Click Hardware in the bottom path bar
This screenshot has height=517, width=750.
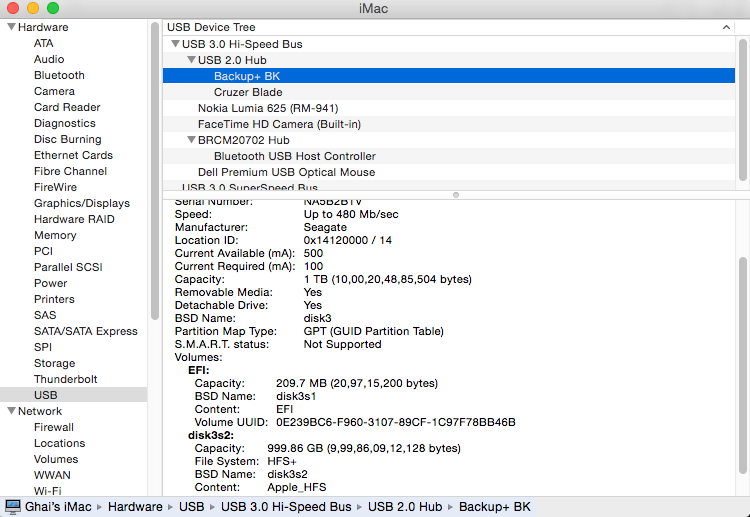pyautogui.click(x=135, y=507)
